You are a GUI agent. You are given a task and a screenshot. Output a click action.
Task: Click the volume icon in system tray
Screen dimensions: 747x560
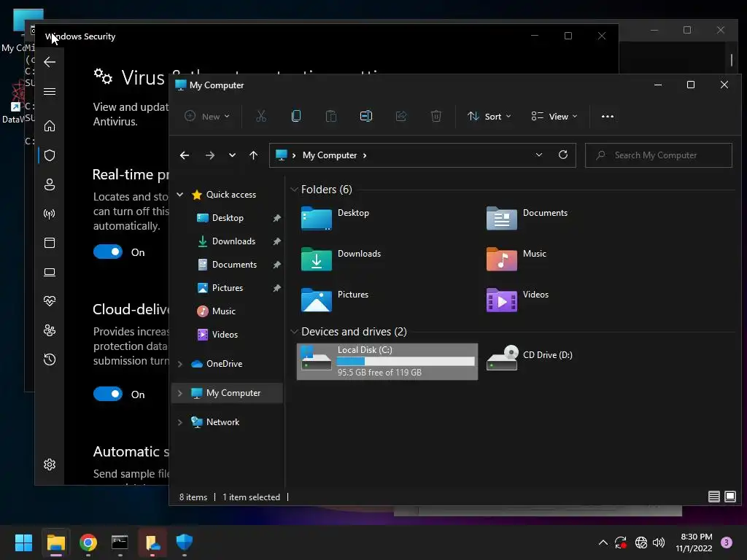(659, 542)
